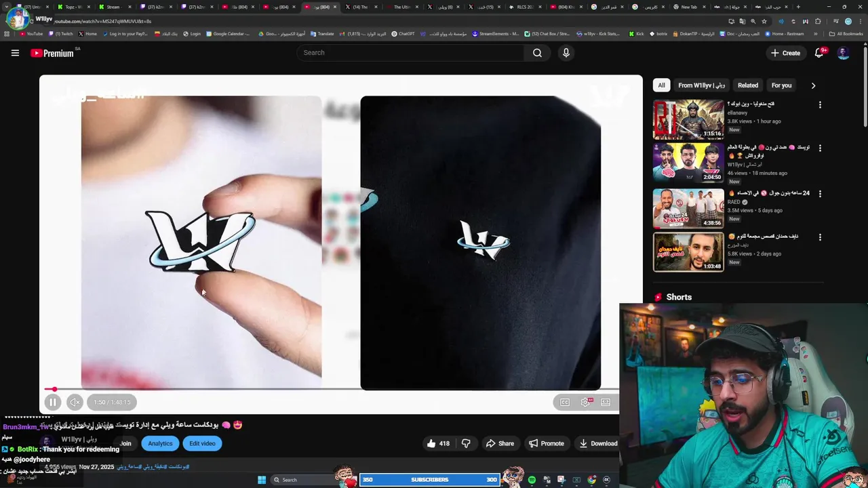Image resolution: width=868 pixels, height=488 pixels.
Task: Open the YouTube hamburger guide menu
Action: click(15, 53)
